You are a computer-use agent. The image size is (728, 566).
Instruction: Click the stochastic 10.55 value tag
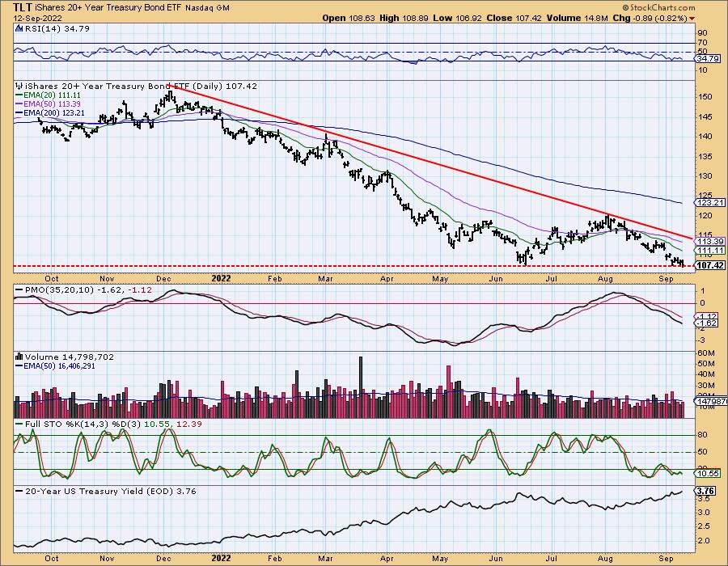click(x=708, y=473)
